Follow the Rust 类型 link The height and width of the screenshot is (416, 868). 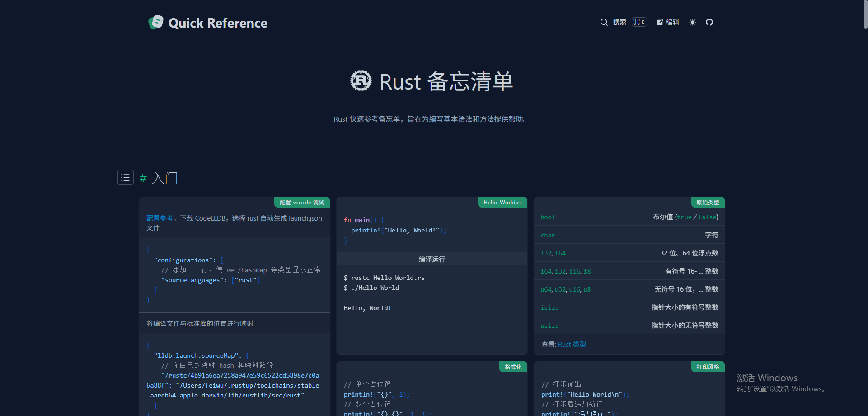point(572,345)
